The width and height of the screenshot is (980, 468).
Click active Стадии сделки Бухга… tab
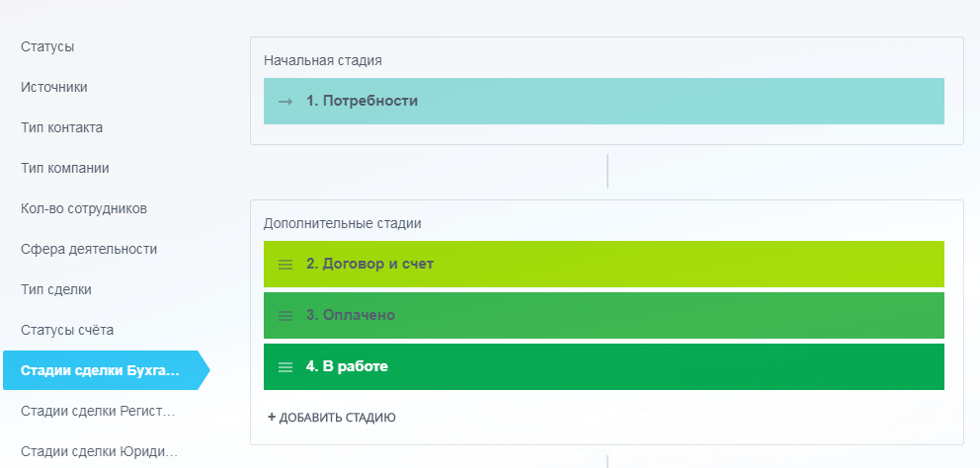(x=101, y=370)
